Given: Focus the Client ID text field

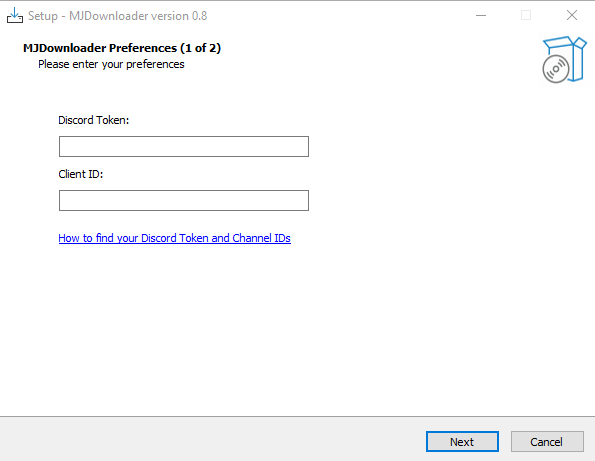Looking at the screenshot, I should pyautogui.click(x=184, y=200).
